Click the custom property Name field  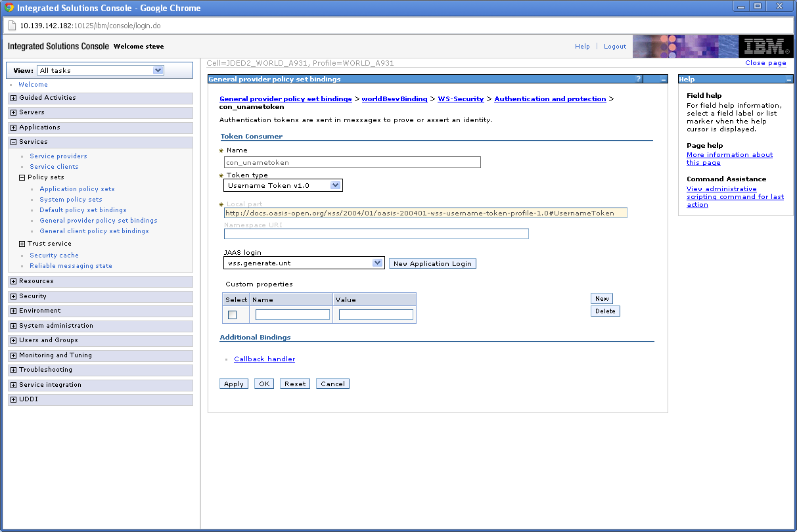[292, 315]
